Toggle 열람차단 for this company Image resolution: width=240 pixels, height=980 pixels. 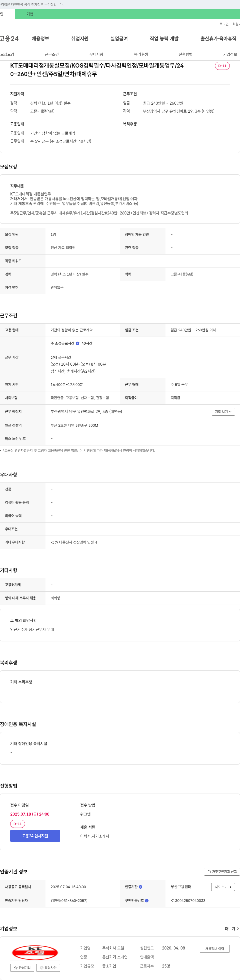point(48,967)
